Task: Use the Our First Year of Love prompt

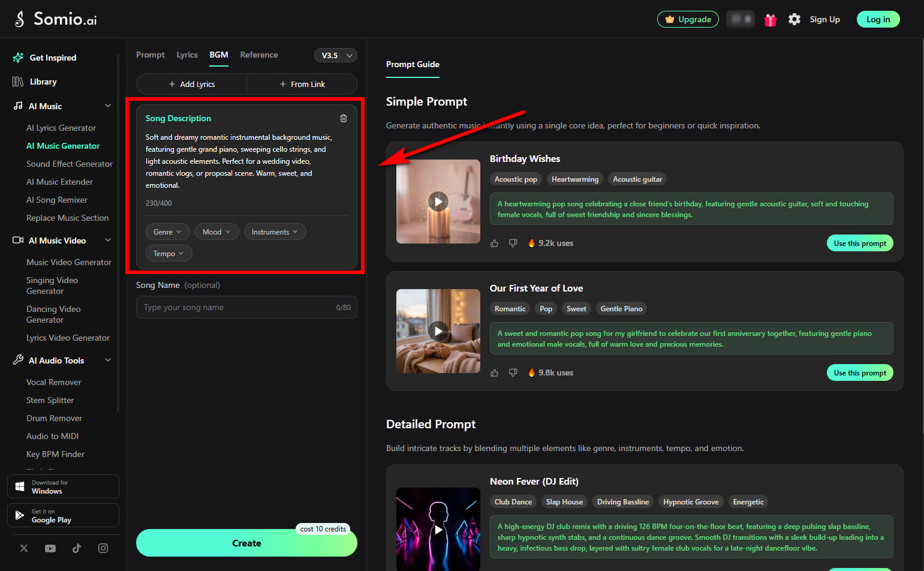Action: pyautogui.click(x=860, y=372)
